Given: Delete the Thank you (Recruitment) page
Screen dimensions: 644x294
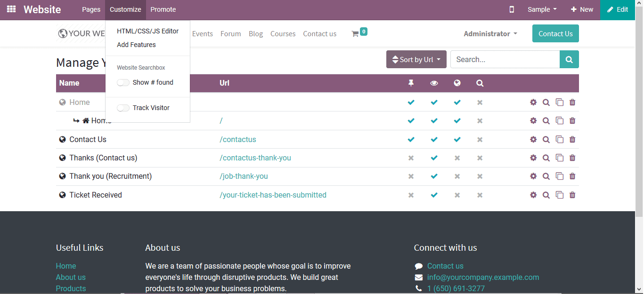Looking at the screenshot, I should (x=572, y=176).
